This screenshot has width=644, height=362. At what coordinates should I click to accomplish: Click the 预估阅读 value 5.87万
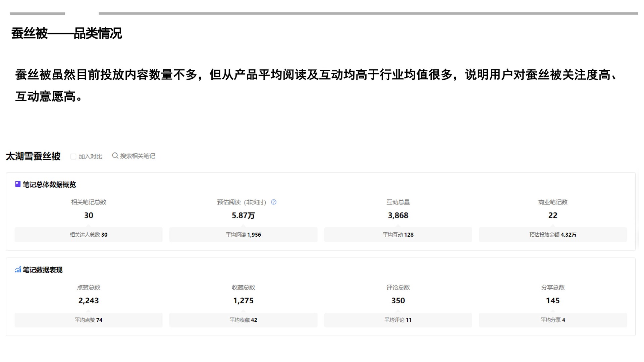243,216
